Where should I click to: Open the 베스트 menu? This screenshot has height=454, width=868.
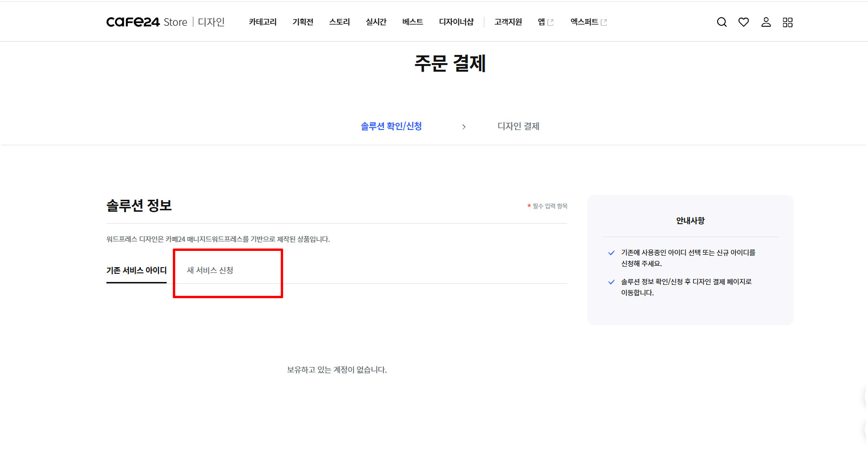click(x=413, y=22)
